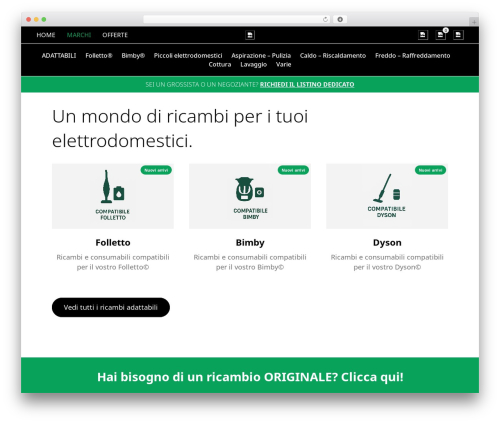Click the browser download indicator icon
Screen dimensions: 500x423
pos(340,19)
